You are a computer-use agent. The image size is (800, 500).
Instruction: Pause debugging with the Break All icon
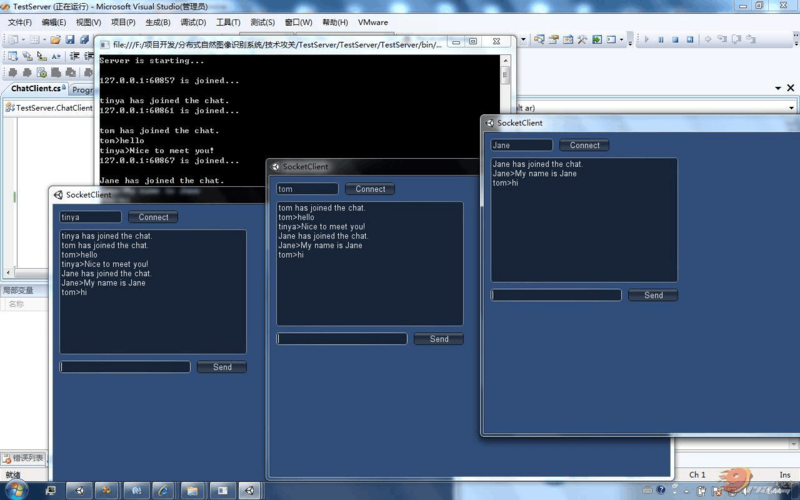661,39
